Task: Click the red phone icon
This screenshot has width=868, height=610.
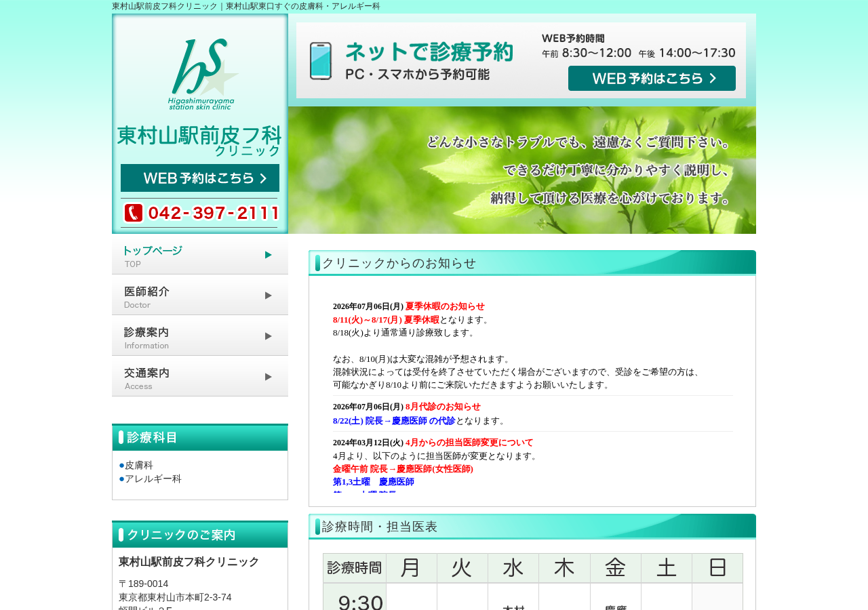Action: [134, 213]
